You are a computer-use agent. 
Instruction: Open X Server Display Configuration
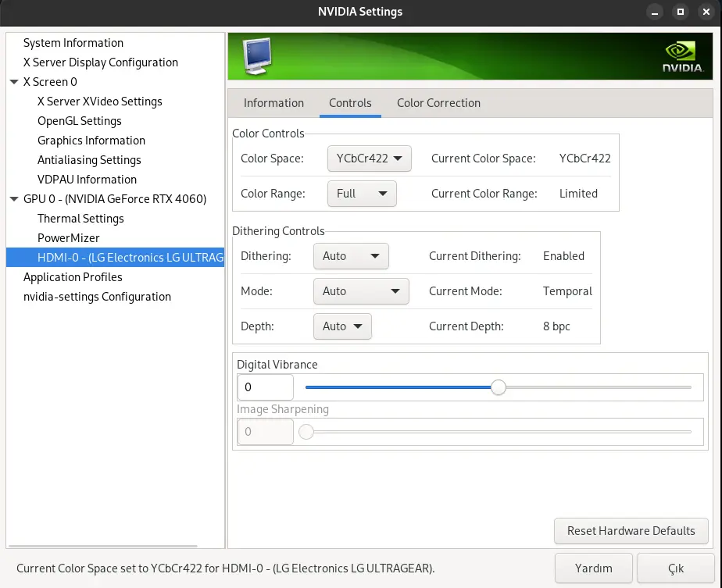pos(100,62)
